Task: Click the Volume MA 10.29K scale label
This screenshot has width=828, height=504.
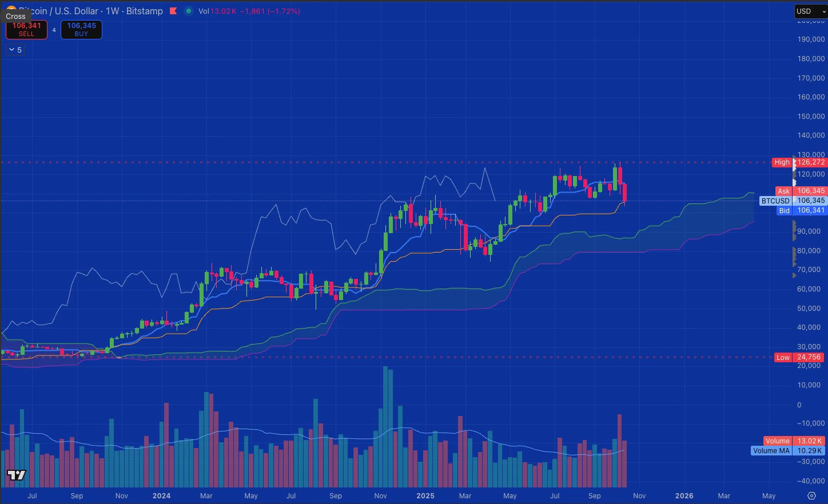Action: point(787,450)
